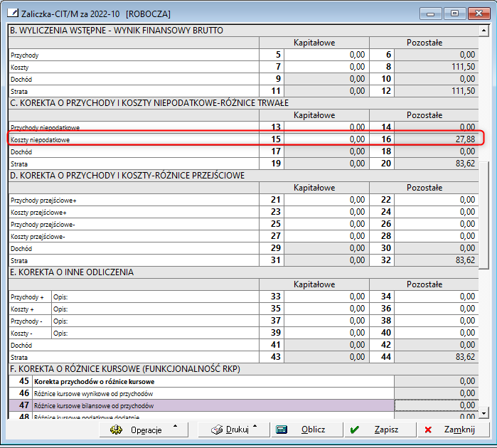The height and width of the screenshot is (448, 497).
Task: Select field 22 Przychody przejściowe+ Pozostałe value
Action: [x=436, y=200]
